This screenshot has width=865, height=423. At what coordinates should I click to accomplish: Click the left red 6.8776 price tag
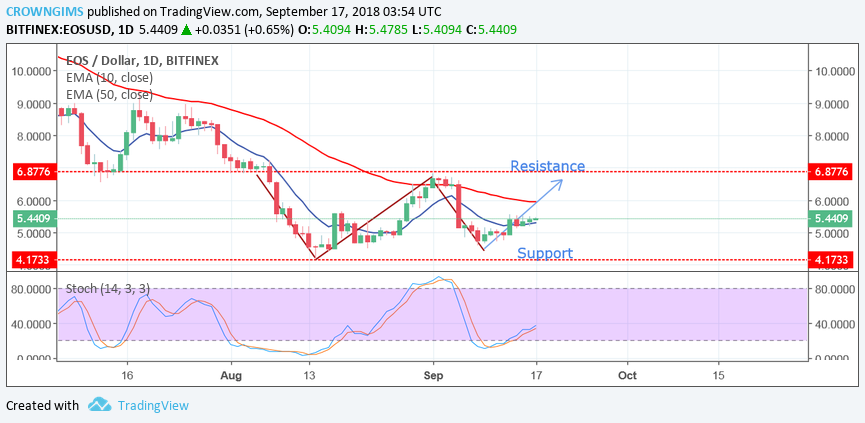pos(34,172)
